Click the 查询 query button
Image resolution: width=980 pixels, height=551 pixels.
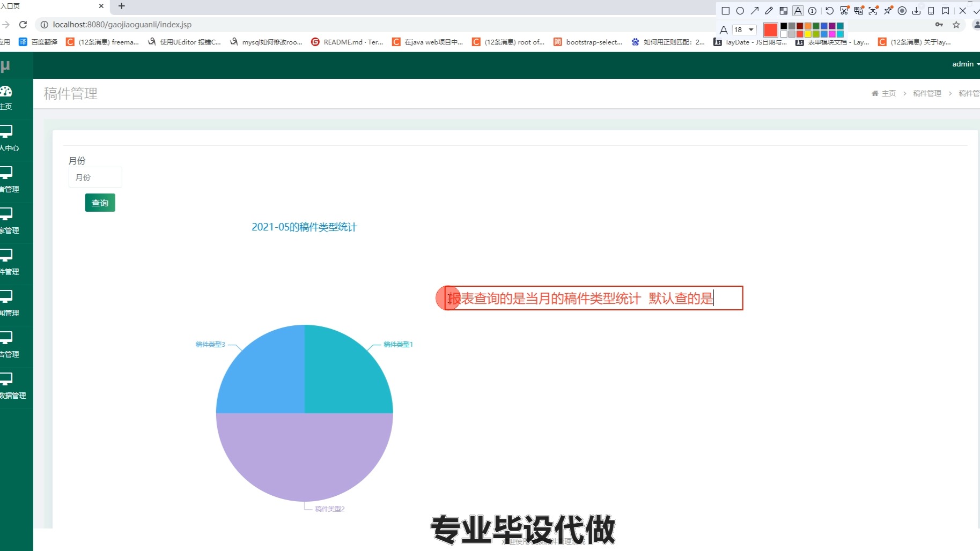[100, 203]
